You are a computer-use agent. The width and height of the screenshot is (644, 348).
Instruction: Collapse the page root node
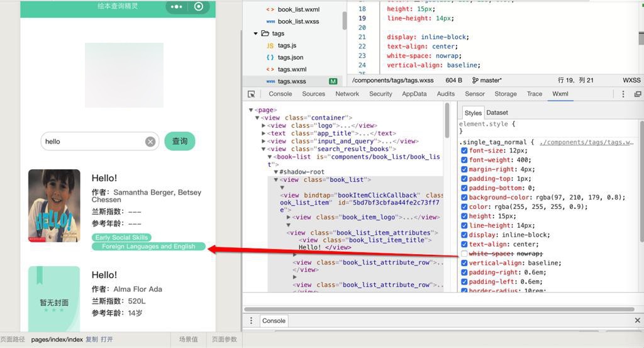point(251,110)
